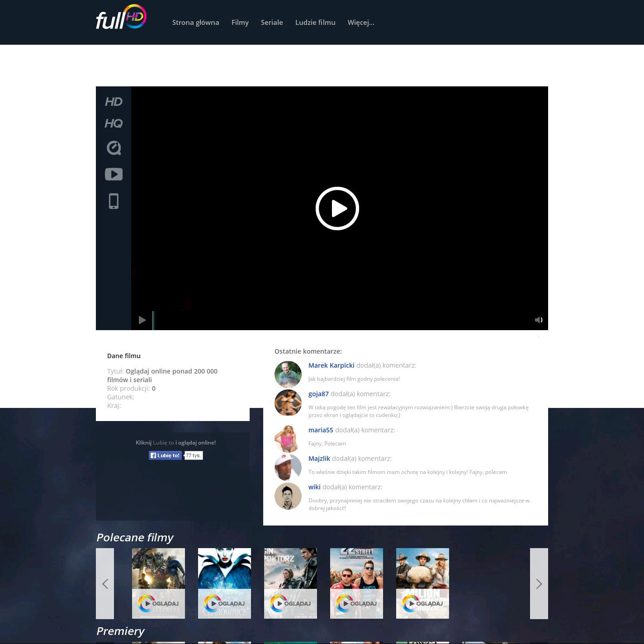Click the Facebook Lubię to! button
Screen dimensions: 644x644
(x=166, y=455)
